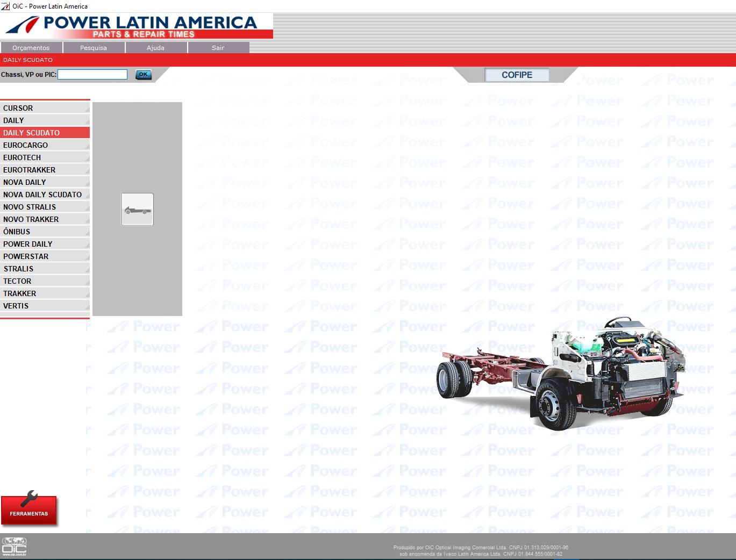
Task: Click the OiC logo in footer
Action: [14, 546]
